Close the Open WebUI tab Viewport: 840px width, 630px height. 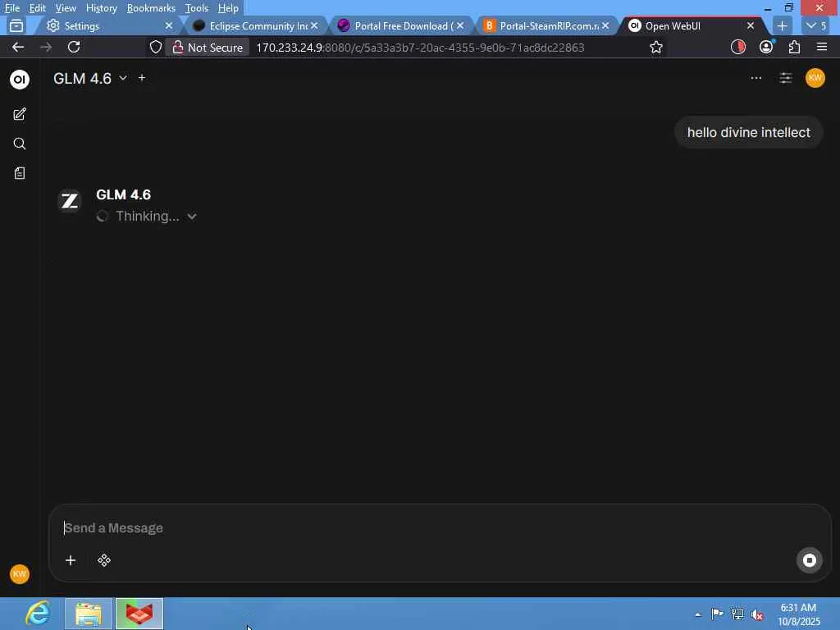(751, 25)
